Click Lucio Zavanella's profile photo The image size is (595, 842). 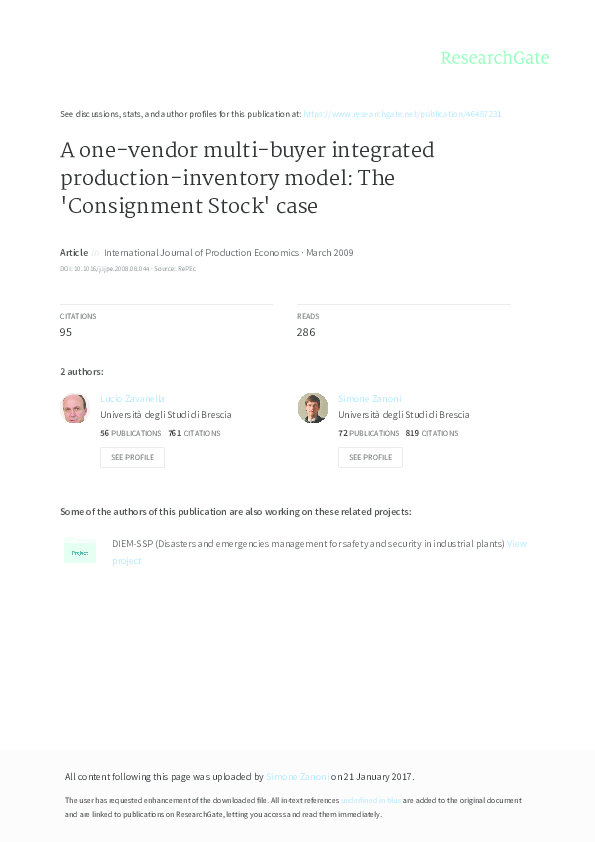75,408
